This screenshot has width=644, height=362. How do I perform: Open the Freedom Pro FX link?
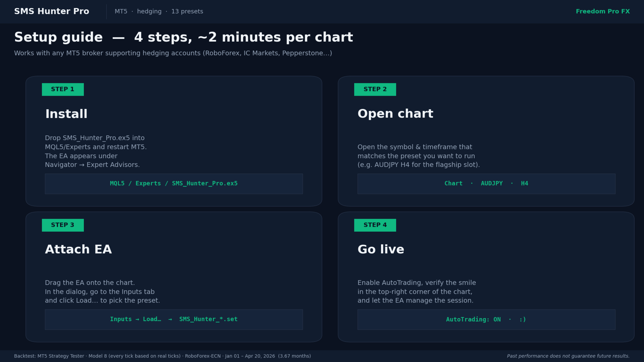coord(602,11)
